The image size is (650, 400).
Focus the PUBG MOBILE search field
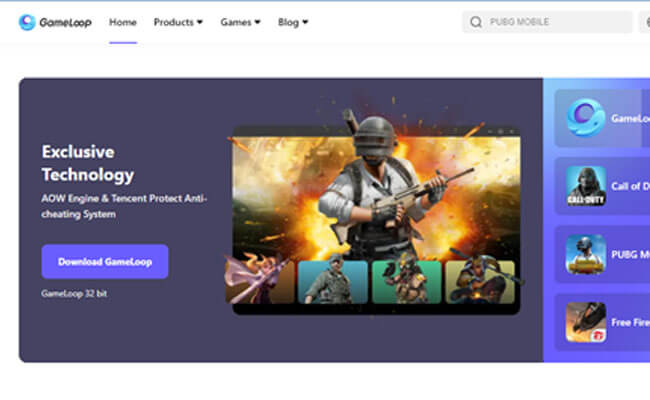(547, 22)
